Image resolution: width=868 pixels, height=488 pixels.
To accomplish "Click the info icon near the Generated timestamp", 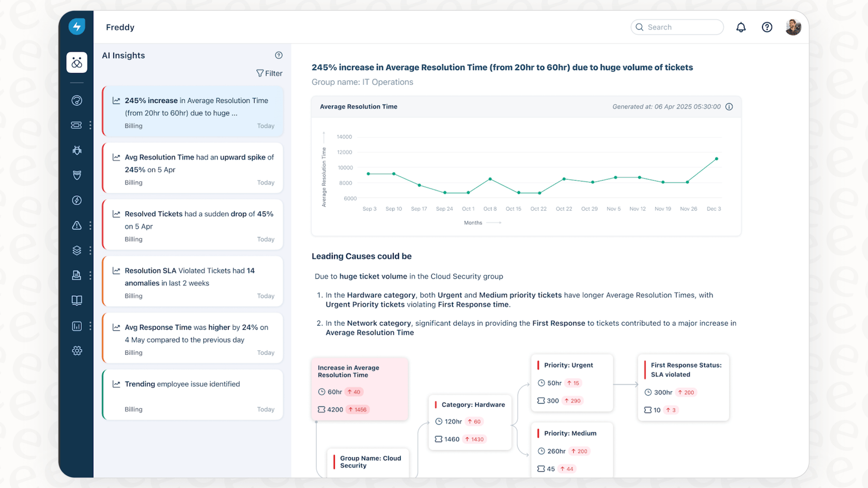I will [729, 106].
